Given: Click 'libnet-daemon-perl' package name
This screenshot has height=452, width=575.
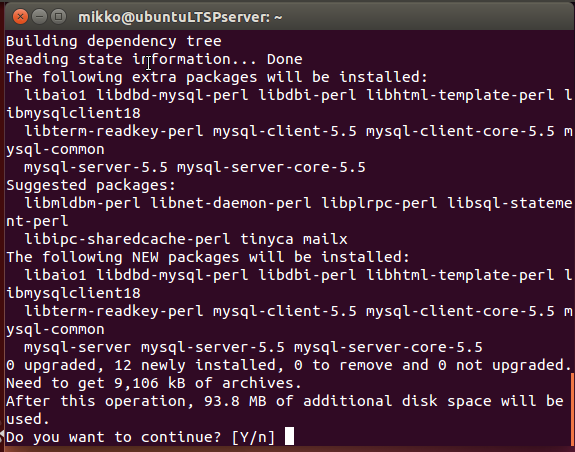Looking at the screenshot, I should tap(231, 203).
